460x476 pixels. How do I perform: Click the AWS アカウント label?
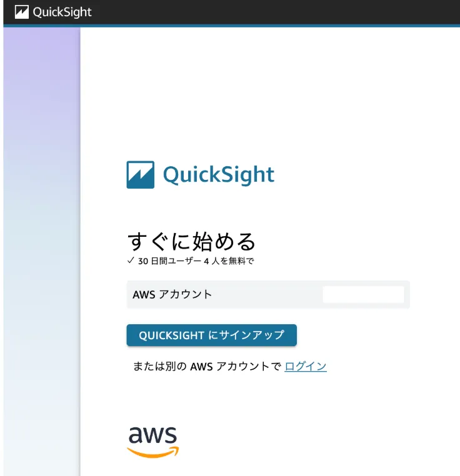click(172, 294)
